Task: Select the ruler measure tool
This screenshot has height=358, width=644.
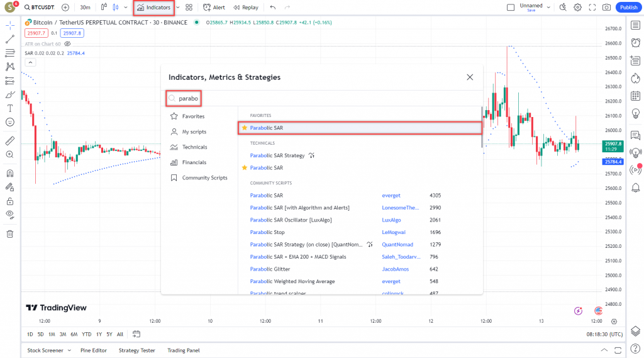Action: point(10,140)
